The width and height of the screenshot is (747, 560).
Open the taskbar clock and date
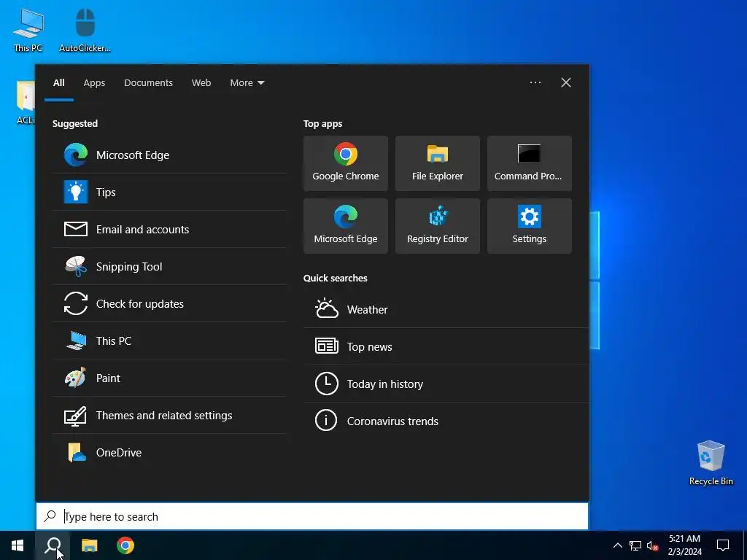click(684, 545)
